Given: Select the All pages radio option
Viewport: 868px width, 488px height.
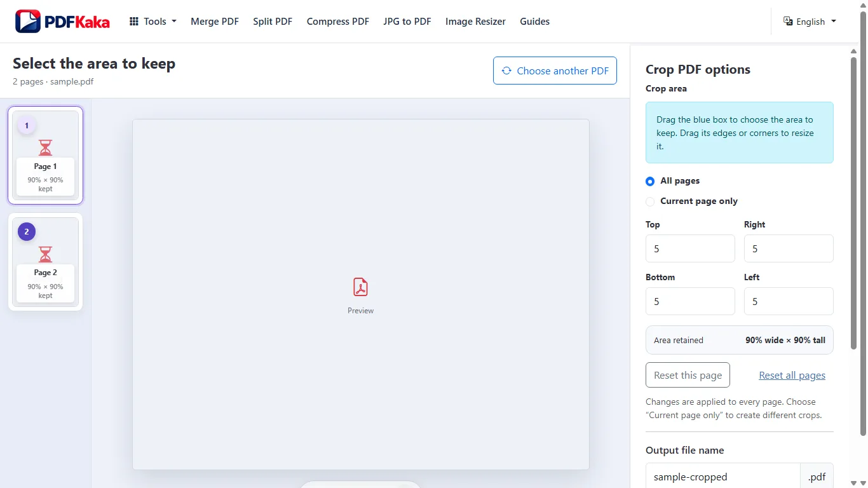Looking at the screenshot, I should click(650, 181).
